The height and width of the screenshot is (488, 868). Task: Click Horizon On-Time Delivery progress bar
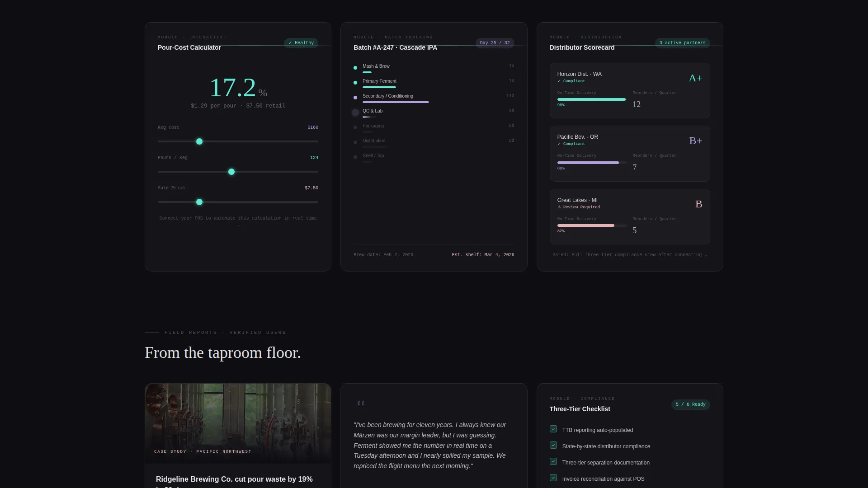coord(592,99)
